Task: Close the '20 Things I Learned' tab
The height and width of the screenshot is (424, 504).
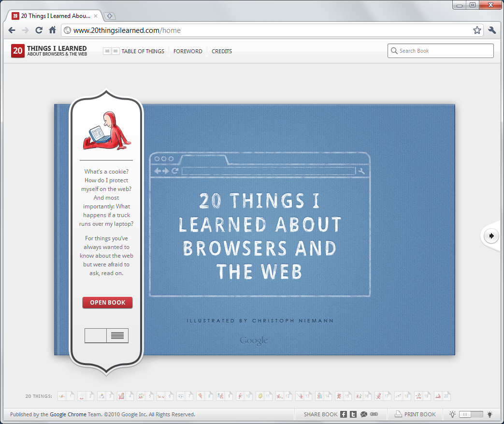Action: click(x=96, y=16)
